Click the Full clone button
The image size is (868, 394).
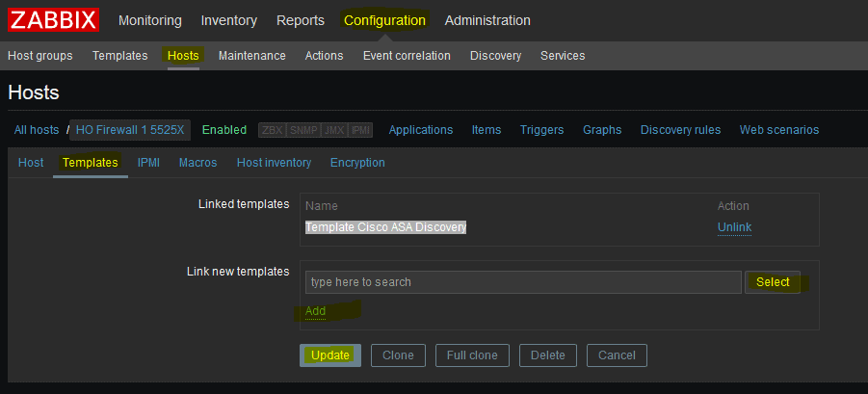tap(472, 355)
